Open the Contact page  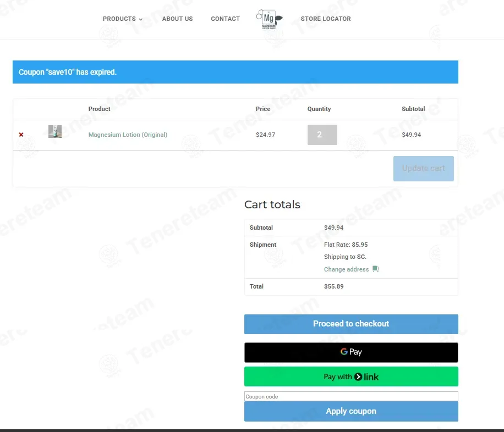226,19
